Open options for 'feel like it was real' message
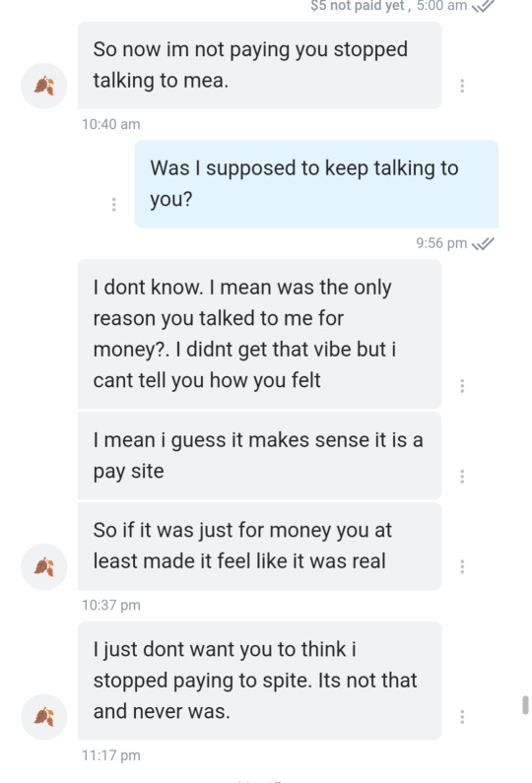The image size is (532, 783). (x=462, y=566)
